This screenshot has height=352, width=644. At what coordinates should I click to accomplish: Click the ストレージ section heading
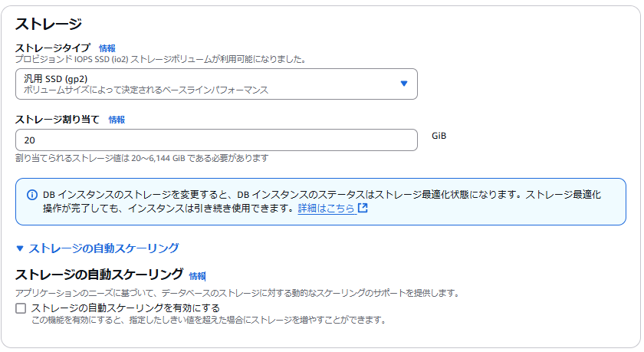(x=48, y=24)
